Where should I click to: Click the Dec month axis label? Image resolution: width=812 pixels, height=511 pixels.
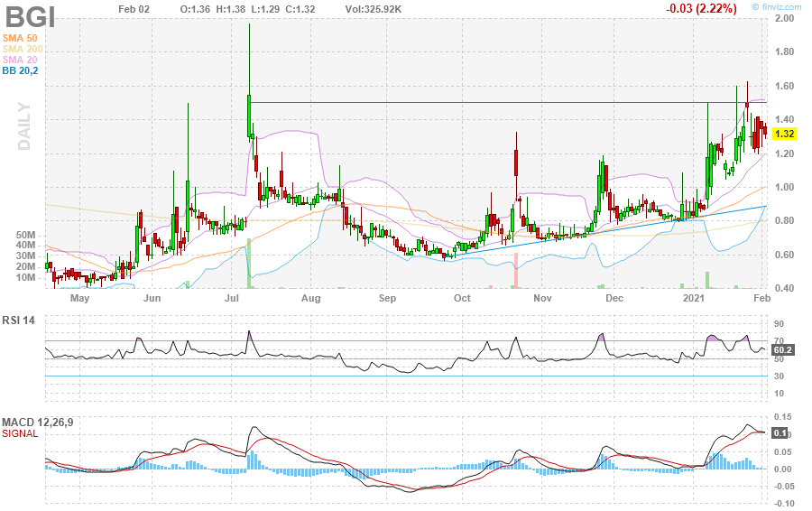614,298
